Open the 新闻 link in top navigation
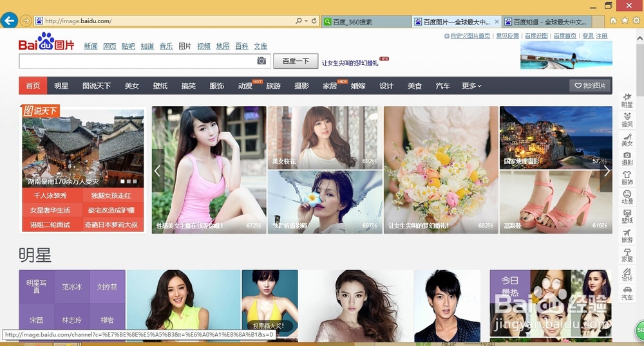 click(x=91, y=46)
